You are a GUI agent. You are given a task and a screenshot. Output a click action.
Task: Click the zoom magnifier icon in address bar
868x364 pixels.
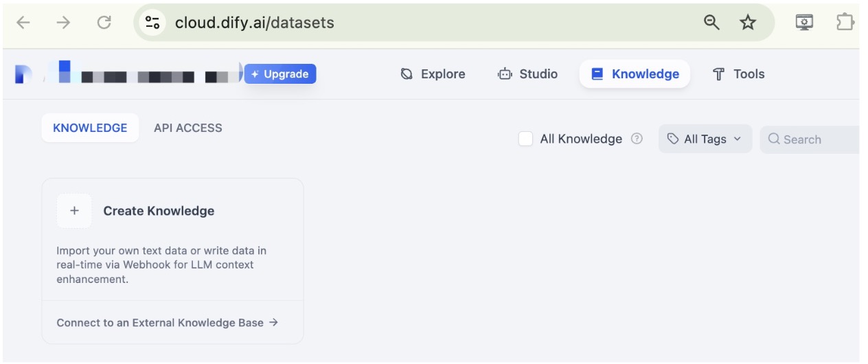(x=711, y=23)
